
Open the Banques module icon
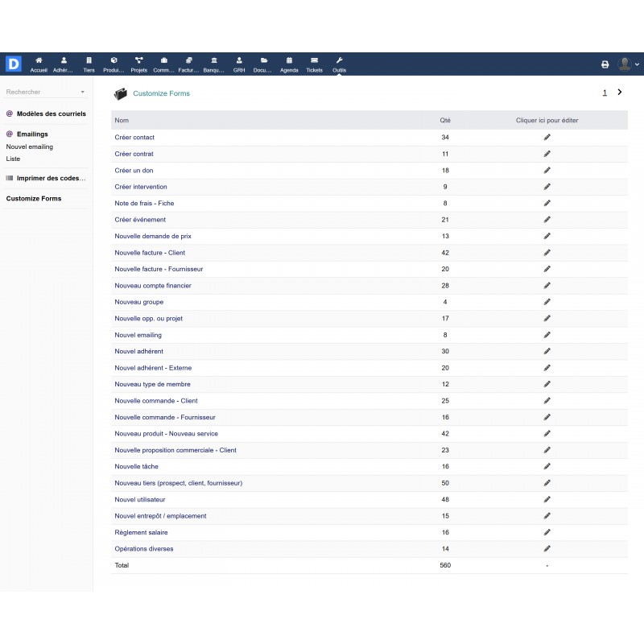(214, 63)
